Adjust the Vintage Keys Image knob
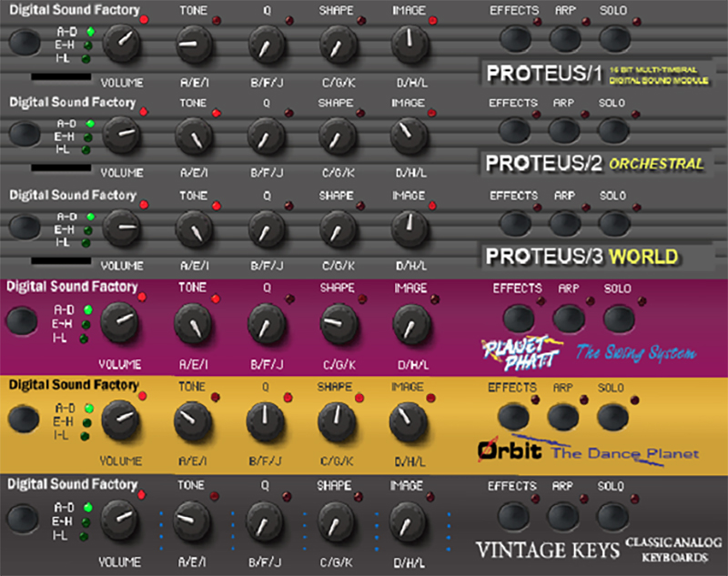728x576 pixels. (x=408, y=520)
